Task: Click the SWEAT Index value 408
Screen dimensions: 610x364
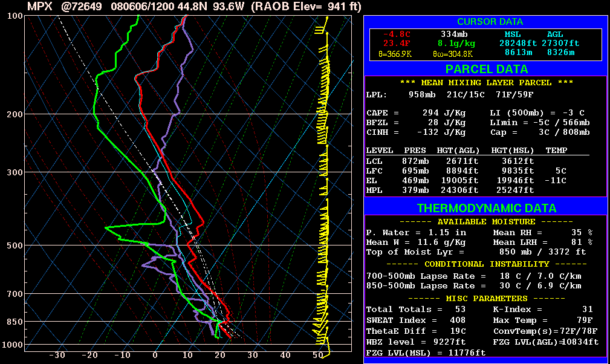Action: click(x=459, y=320)
